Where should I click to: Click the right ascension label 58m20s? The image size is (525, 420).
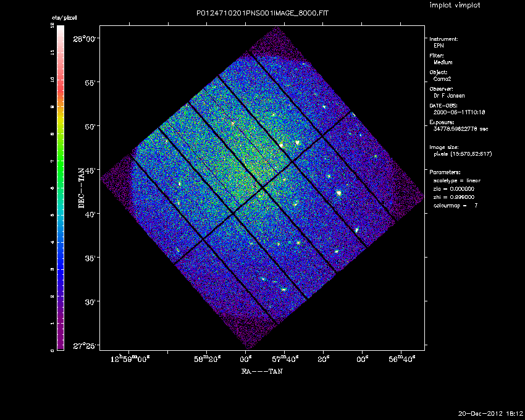(208, 359)
